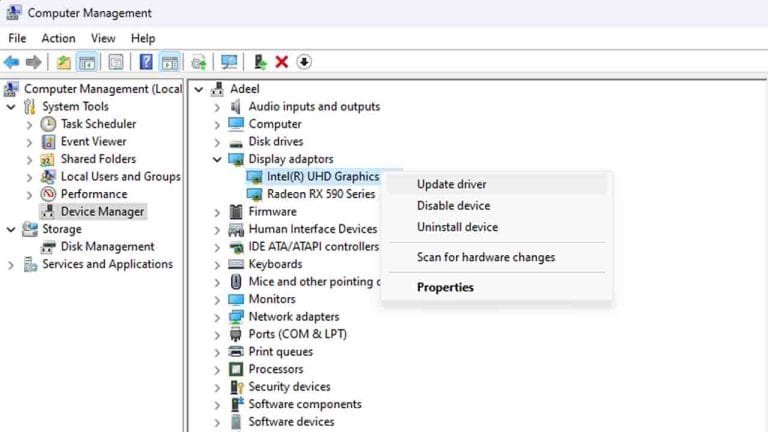Choose Scan for hardware changes in context menu
This screenshot has height=432, width=768.
pyautogui.click(x=497, y=258)
